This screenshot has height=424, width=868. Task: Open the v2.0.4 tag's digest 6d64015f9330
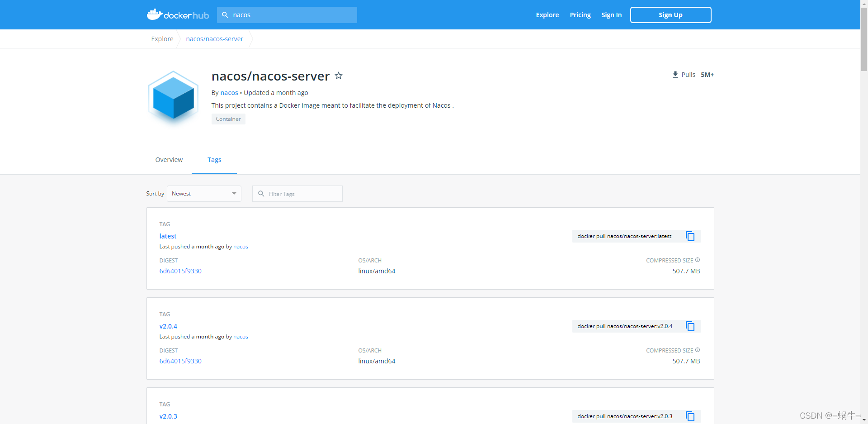[180, 361]
